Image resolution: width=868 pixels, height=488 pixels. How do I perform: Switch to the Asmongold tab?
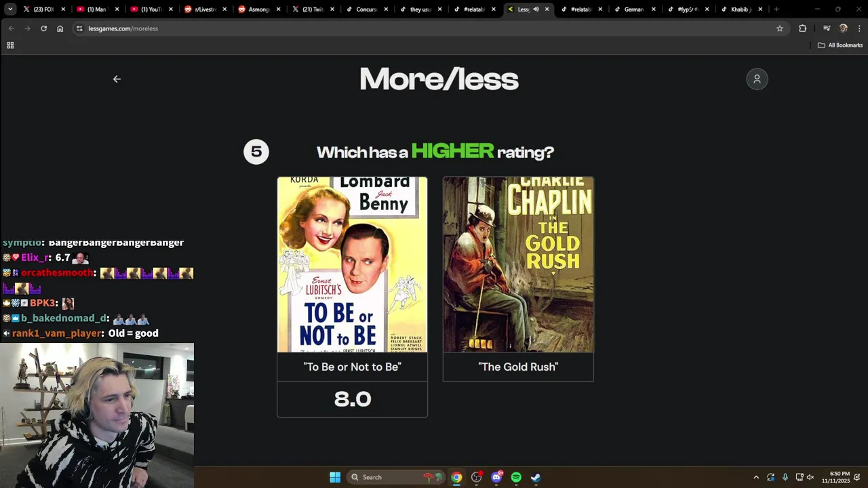coord(259,9)
